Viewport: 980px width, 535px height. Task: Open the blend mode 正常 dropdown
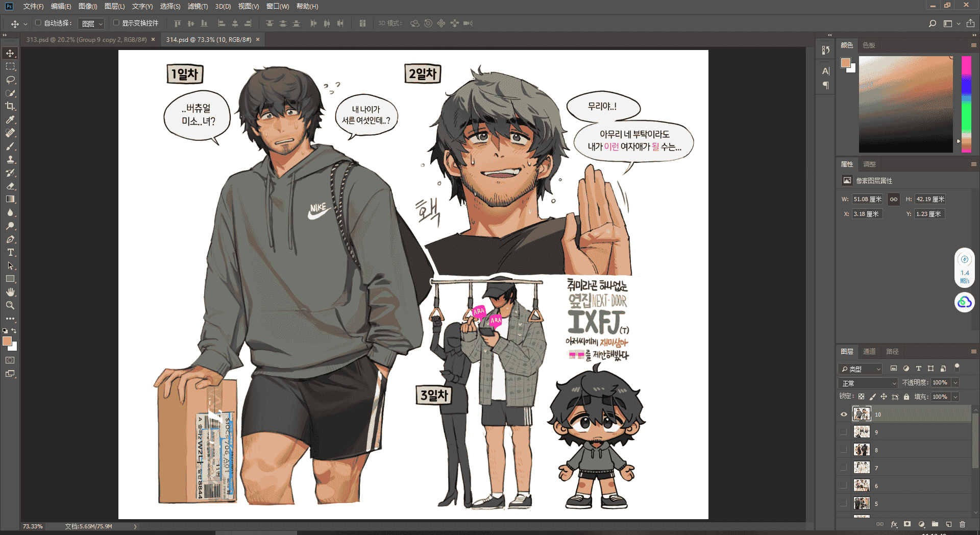(868, 383)
